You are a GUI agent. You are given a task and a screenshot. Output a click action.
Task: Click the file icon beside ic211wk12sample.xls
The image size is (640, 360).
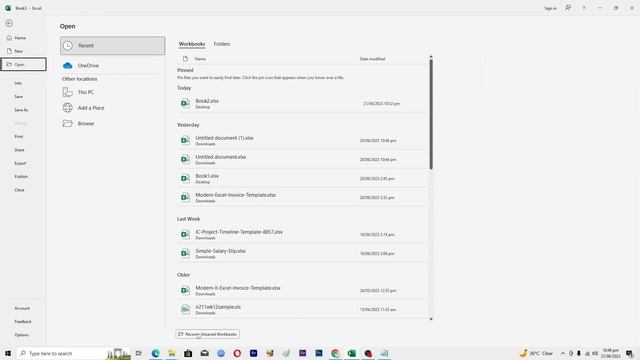pyautogui.click(x=185, y=309)
